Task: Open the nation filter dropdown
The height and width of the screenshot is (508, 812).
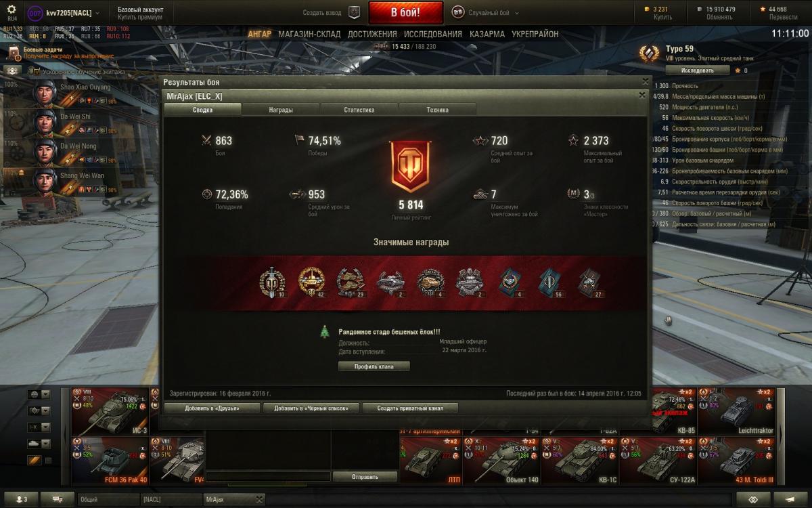Action: tap(40, 394)
